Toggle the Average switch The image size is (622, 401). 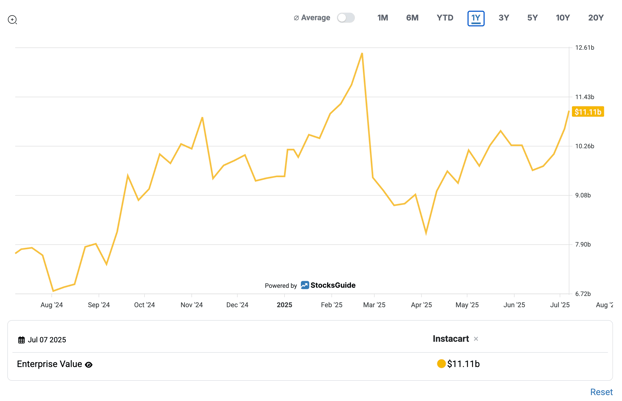[x=346, y=18]
